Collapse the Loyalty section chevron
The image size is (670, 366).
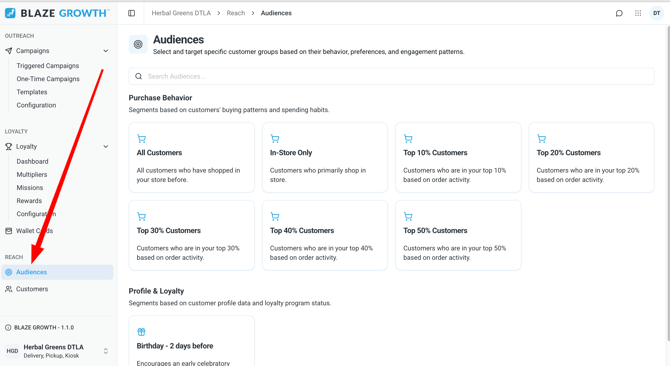(x=106, y=146)
